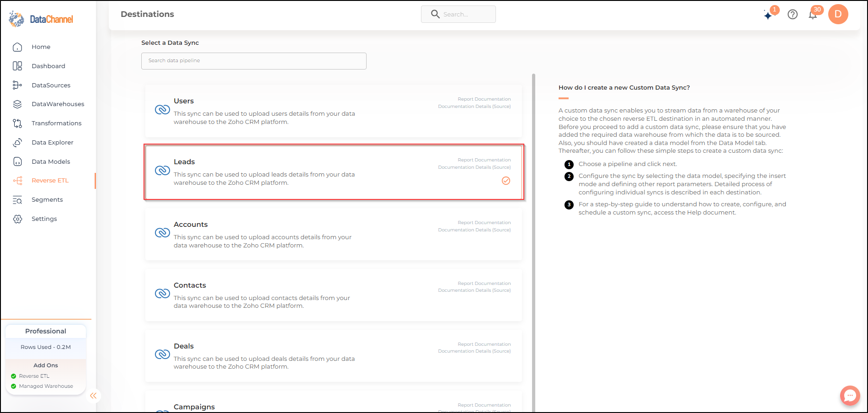Screen dimensions: 868x413
Task: Open Documentation Details (Source) for Leads
Action: tap(474, 167)
